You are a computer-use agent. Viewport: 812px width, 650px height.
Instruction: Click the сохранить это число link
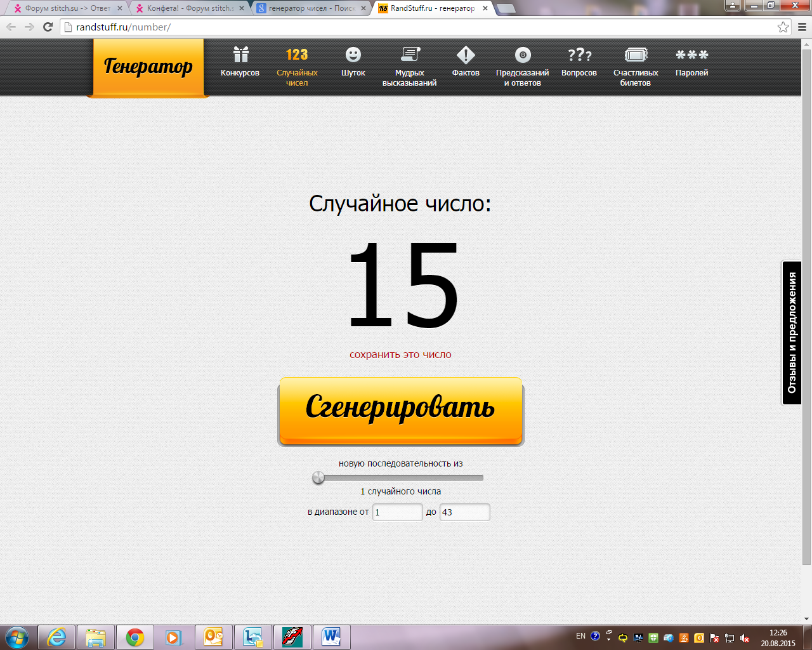coord(400,355)
